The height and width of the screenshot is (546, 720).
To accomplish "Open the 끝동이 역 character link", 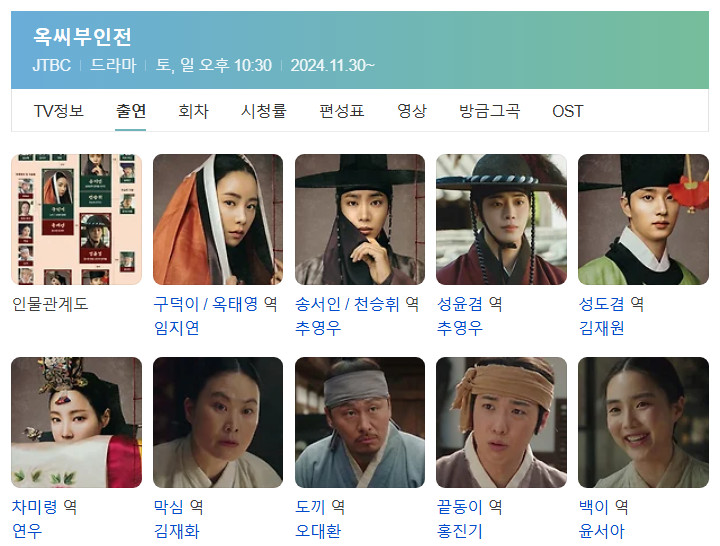I will click(x=470, y=507).
